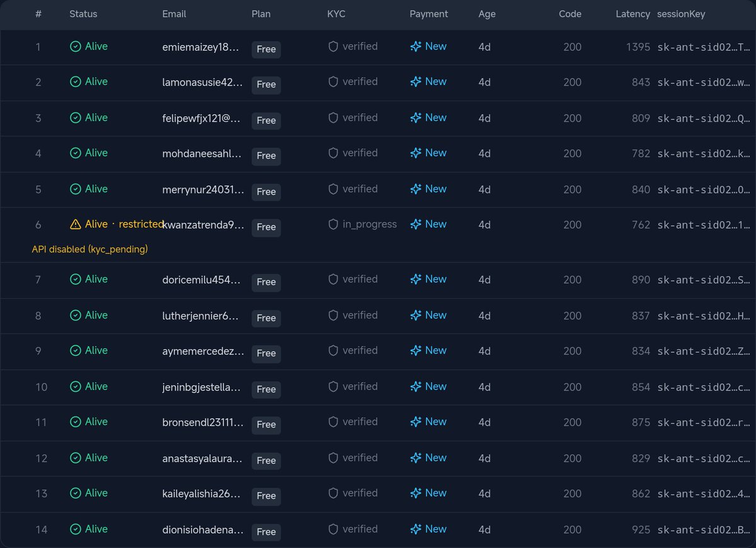
Task: Click the Alive check icon for jeninbgjestella
Action: coord(75,387)
